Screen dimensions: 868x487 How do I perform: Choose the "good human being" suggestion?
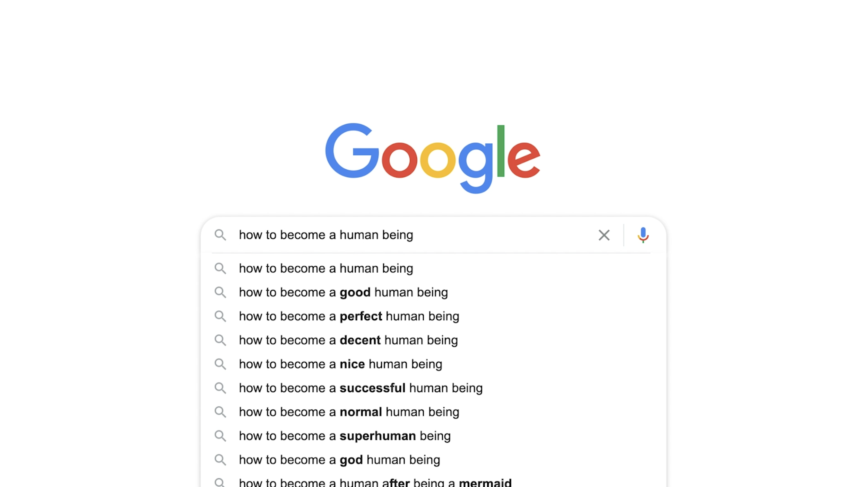tap(343, 292)
